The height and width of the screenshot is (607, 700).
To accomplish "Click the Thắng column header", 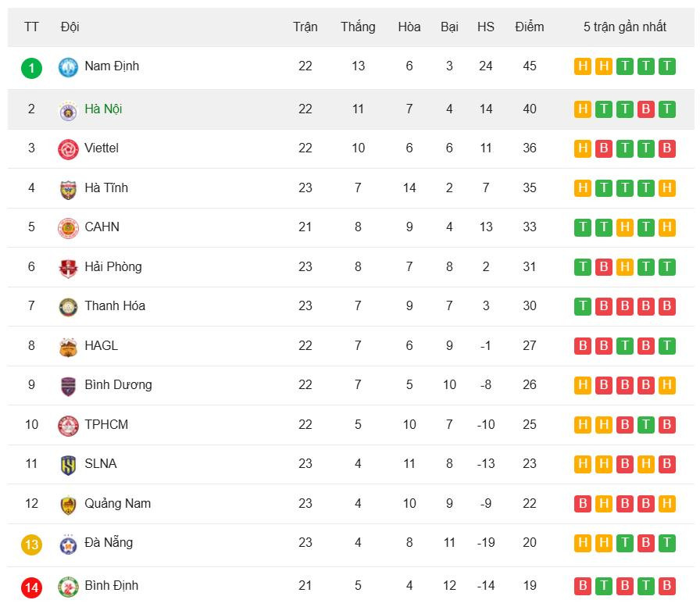I will [358, 27].
